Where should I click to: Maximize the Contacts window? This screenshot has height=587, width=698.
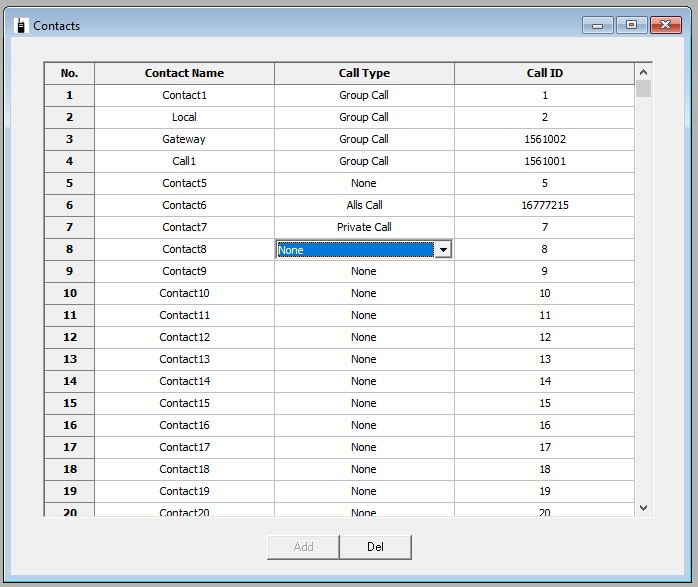[631, 25]
